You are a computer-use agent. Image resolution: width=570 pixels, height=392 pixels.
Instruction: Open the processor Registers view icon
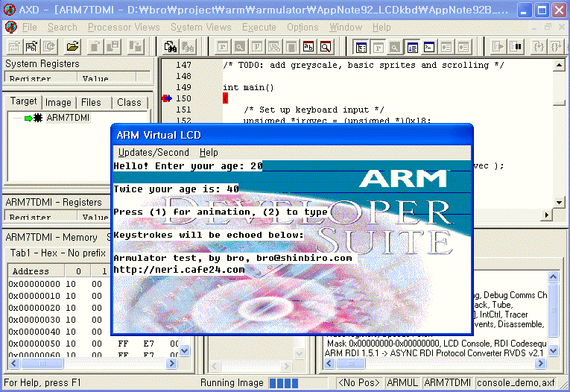pyautogui.click(x=223, y=47)
